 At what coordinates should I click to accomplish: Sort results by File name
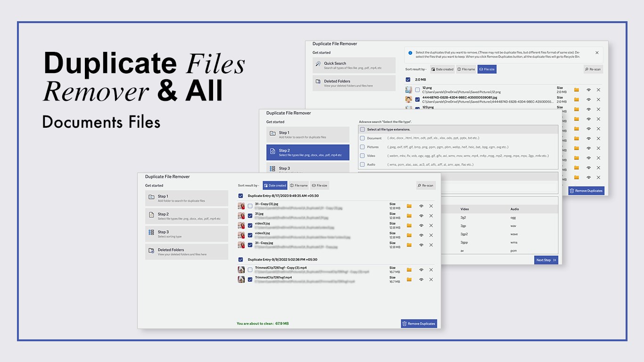point(299,186)
